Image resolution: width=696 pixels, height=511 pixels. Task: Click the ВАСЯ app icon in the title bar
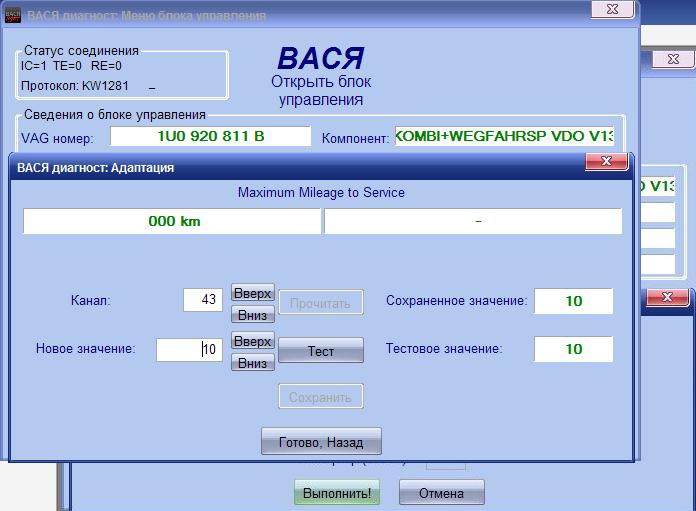click(x=13, y=15)
